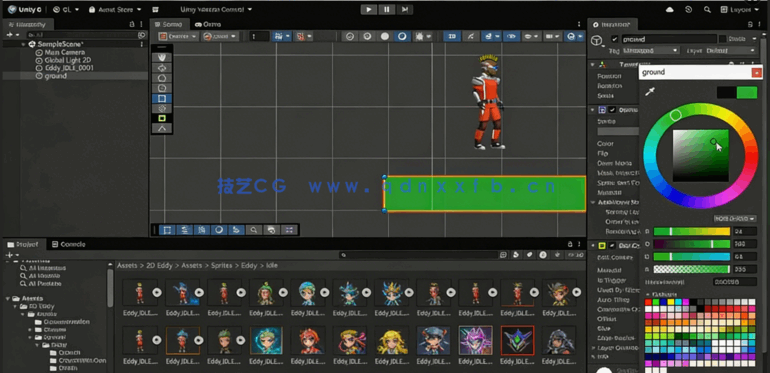Toggle the scene visibility eye button
Viewport: 770px width, 373px height.
point(512,36)
